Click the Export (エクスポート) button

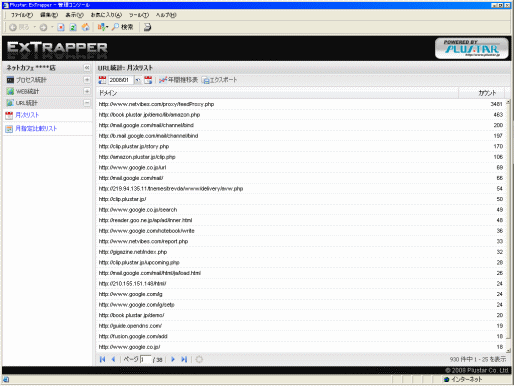point(220,80)
